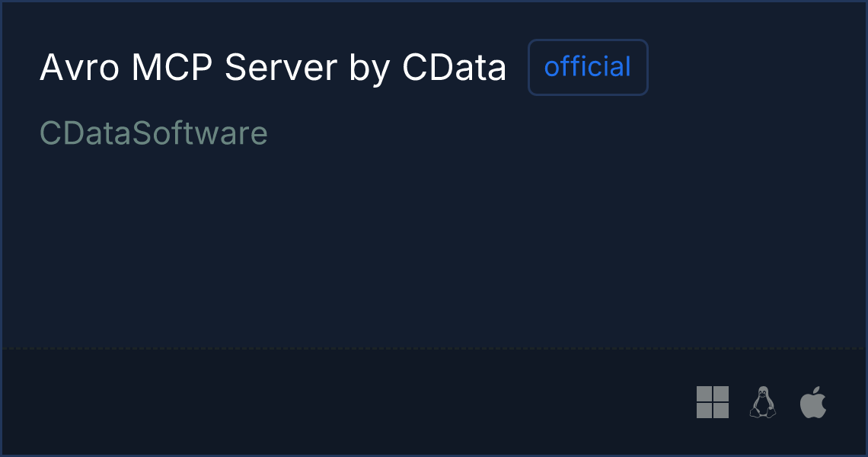868x457 pixels.
Task: Select the gray CDataSoftware publisher name
Action: [x=154, y=133]
